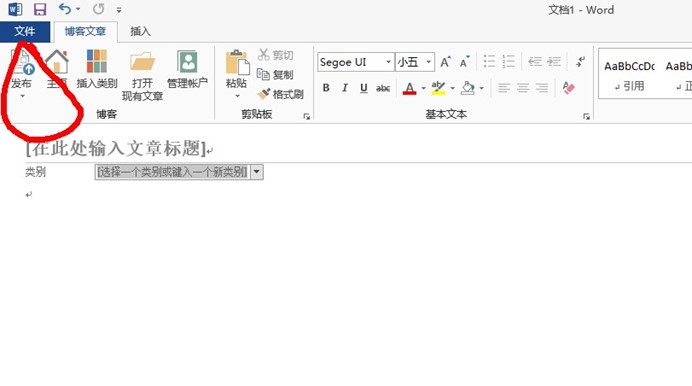Screen dimensions: 692x386
Task: Clear all formatting with eraser icon
Action: click(x=568, y=88)
